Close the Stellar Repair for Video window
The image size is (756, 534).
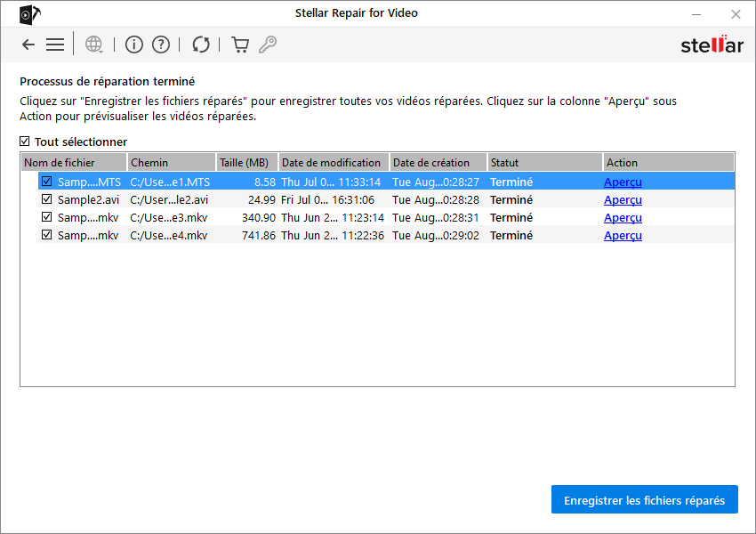736,14
